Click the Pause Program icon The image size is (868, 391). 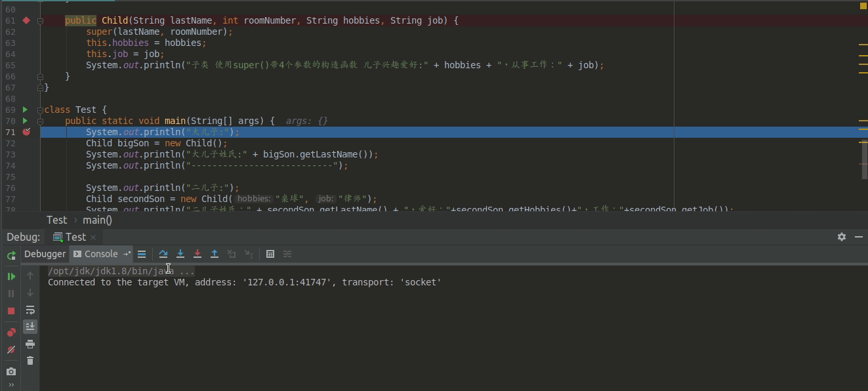coord(11,293)
